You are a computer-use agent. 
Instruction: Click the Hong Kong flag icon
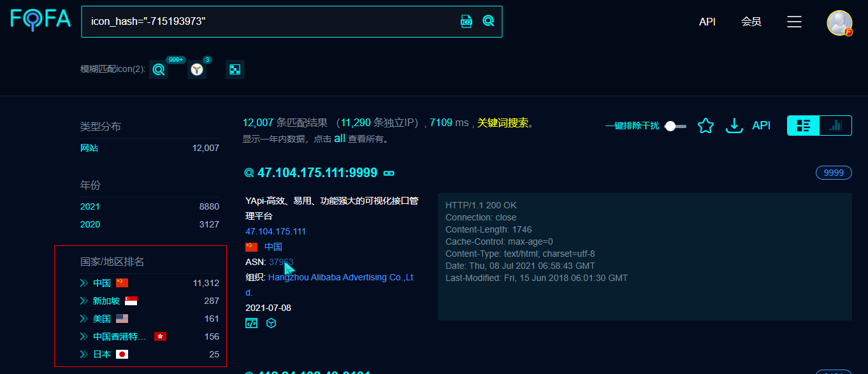pyautogui.click(x=161, y=336)
